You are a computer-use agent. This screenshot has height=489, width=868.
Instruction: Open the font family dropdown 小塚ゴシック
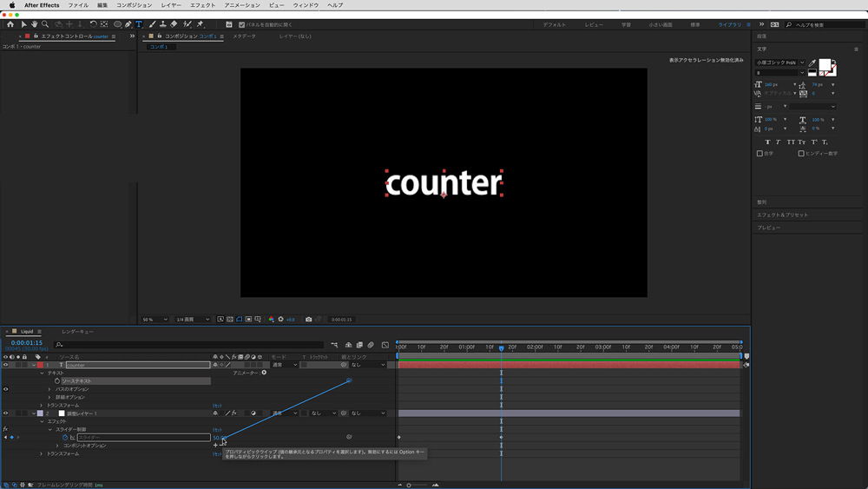(x=780, y=63)
